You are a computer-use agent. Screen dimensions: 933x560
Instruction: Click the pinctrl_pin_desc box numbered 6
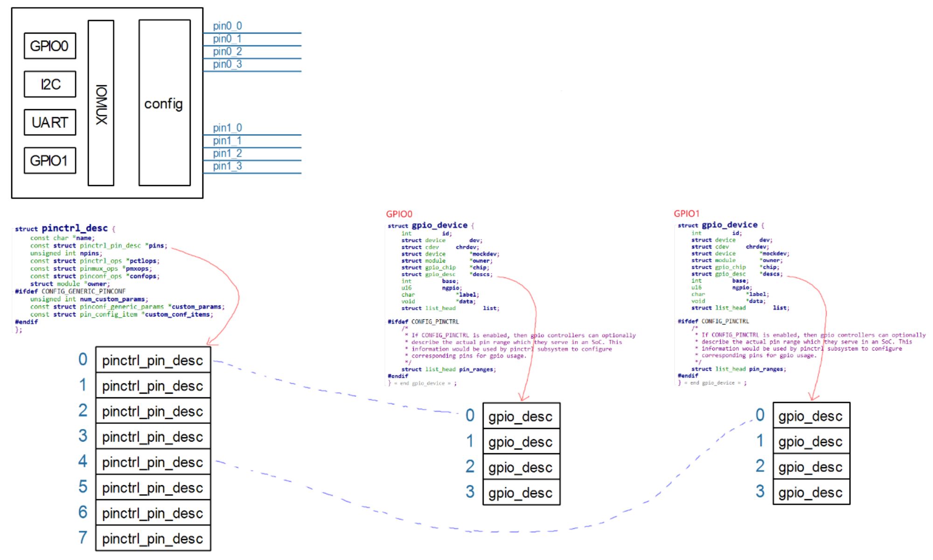(x=153, y=513)
